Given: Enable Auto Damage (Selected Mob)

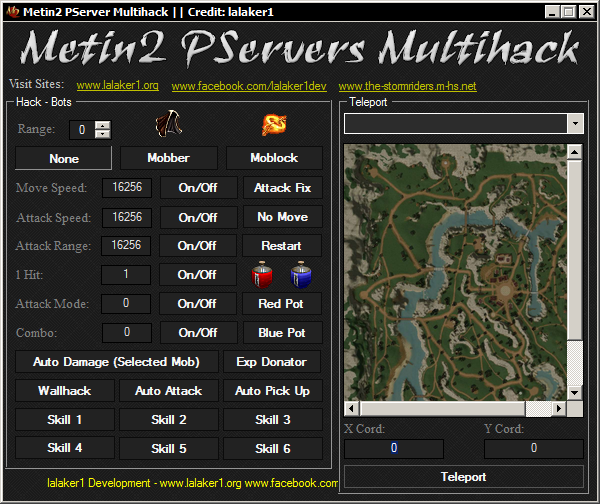Looking at the screenshot, I should [117, 362].
